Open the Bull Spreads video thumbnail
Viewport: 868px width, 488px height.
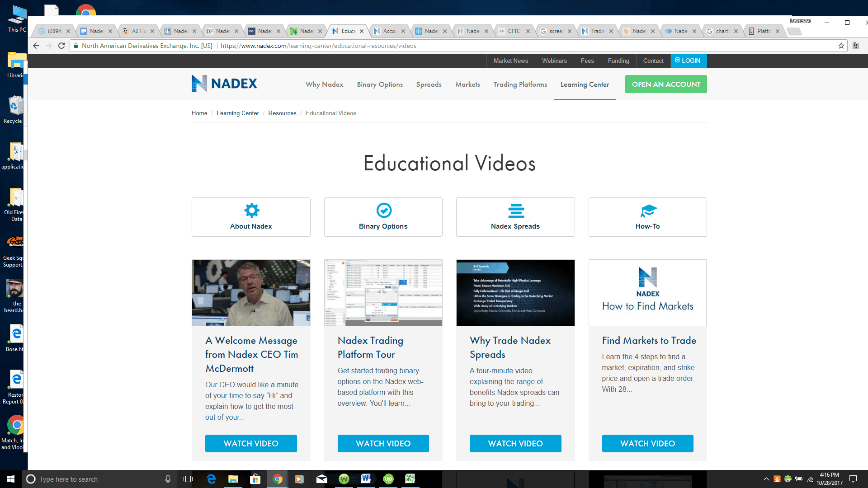coord(515,293)
